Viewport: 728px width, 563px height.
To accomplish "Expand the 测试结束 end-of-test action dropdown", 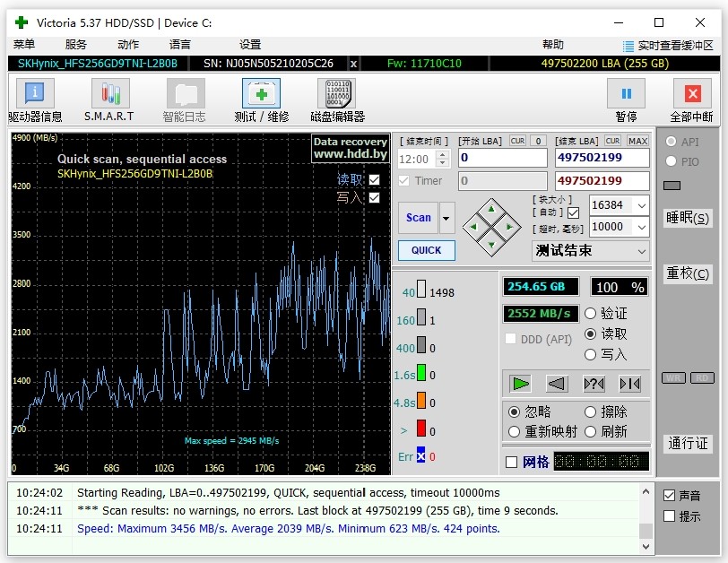I will (641, 251).
